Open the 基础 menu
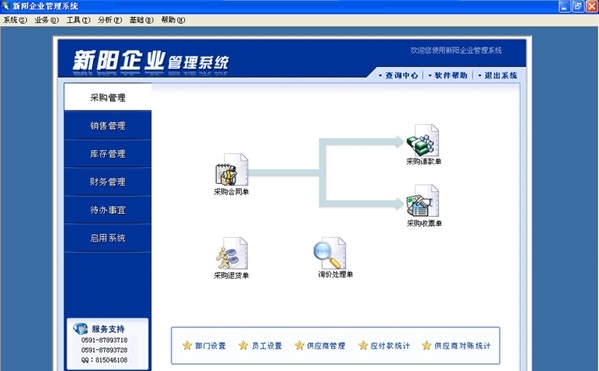The image size is (599, 371). click(141, 20)
